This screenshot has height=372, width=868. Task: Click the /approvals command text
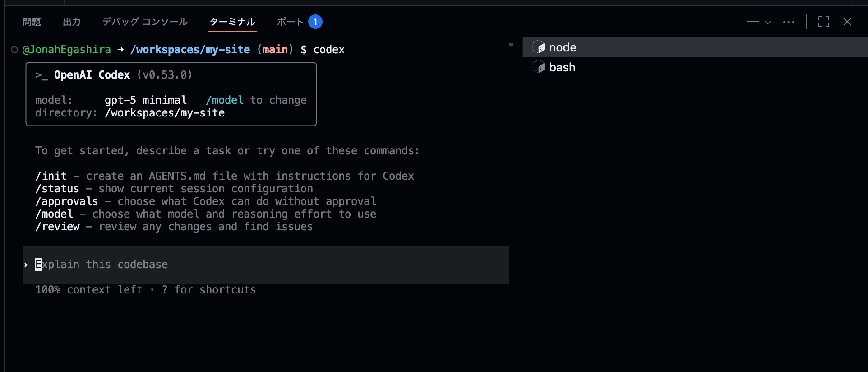point(67,201)
